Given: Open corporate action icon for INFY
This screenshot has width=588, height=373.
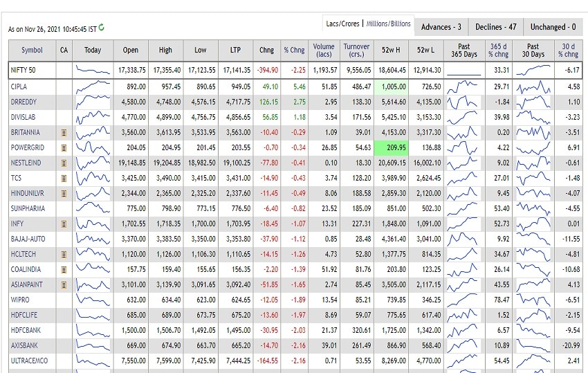Looking at the screenshot, I should point(64,224).
